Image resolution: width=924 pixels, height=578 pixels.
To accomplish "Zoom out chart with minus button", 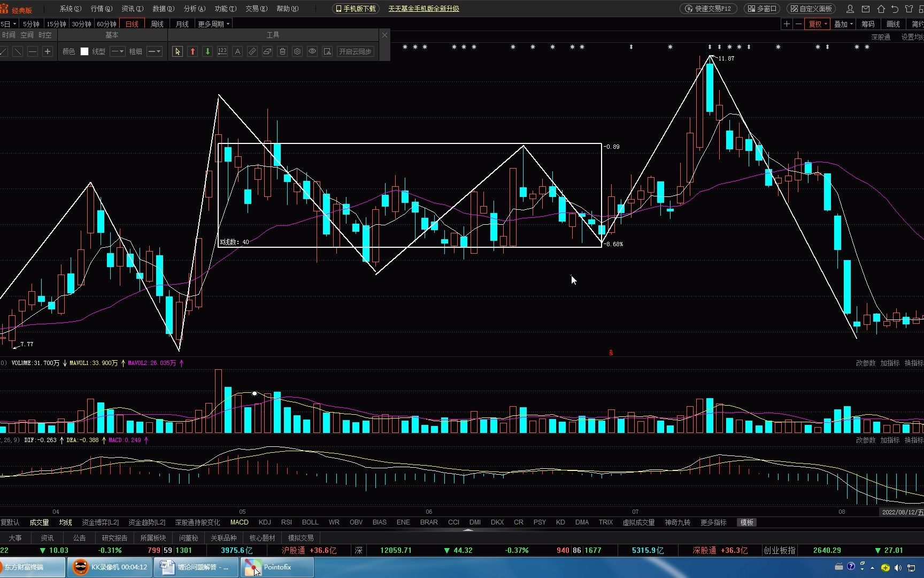I will pyautogui.click(x=798, y=24).
